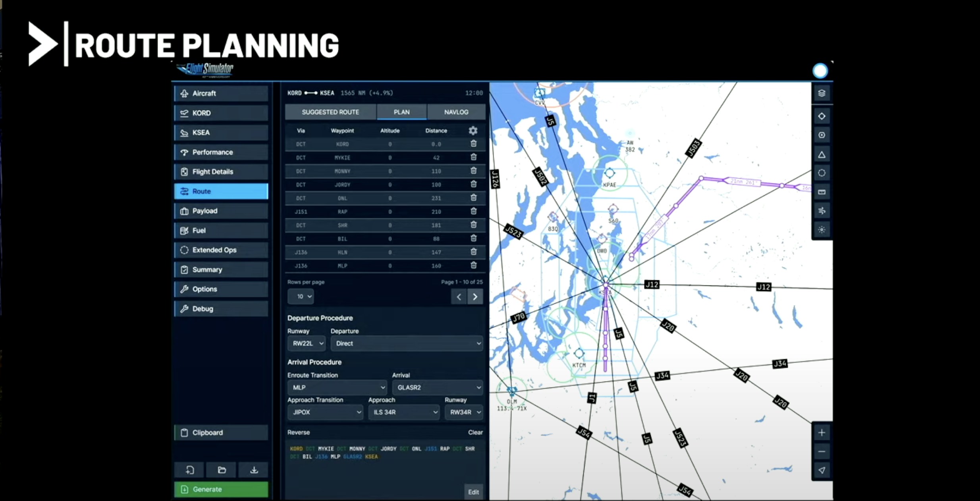
Task: Open the Arrival GLASR2 dropdown
Action: [x=438, y=387]
